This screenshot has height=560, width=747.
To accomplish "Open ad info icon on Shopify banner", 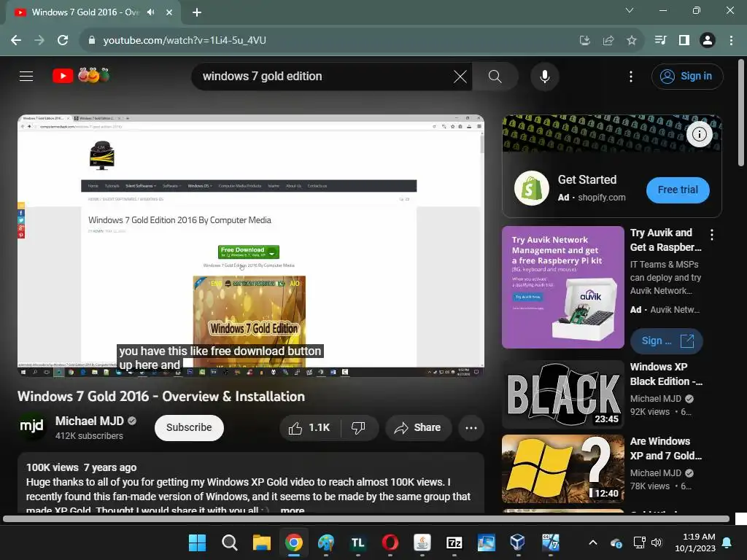I will tap(699, 134).
